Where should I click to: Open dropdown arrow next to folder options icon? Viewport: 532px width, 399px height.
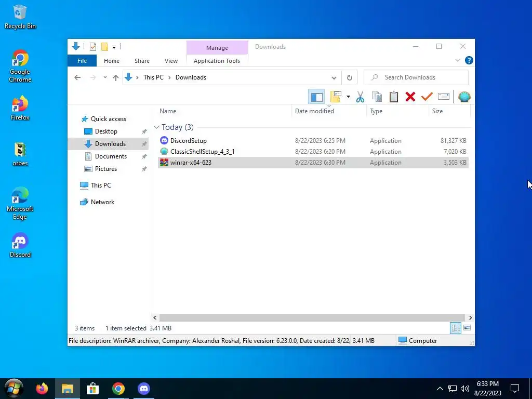tap(348, 97)
